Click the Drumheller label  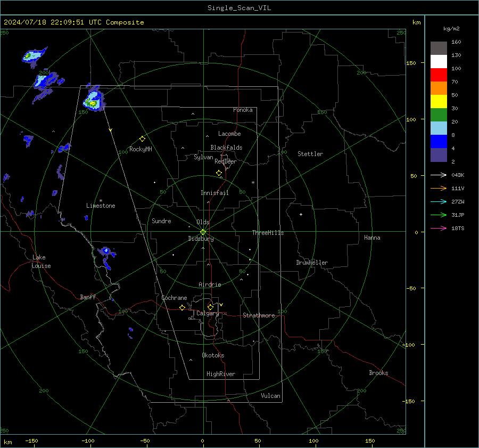(312, 263)
